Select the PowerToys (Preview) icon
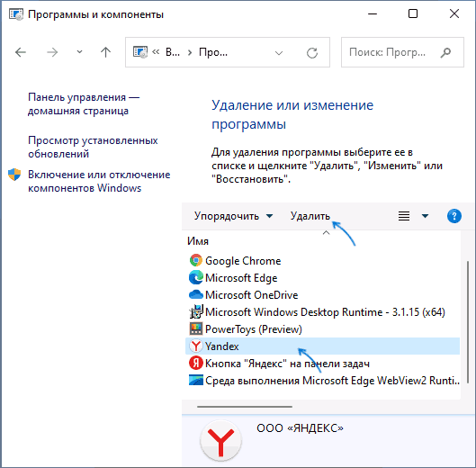The width and height of the screenshot is (476, 468). click(x=196, y=328)
